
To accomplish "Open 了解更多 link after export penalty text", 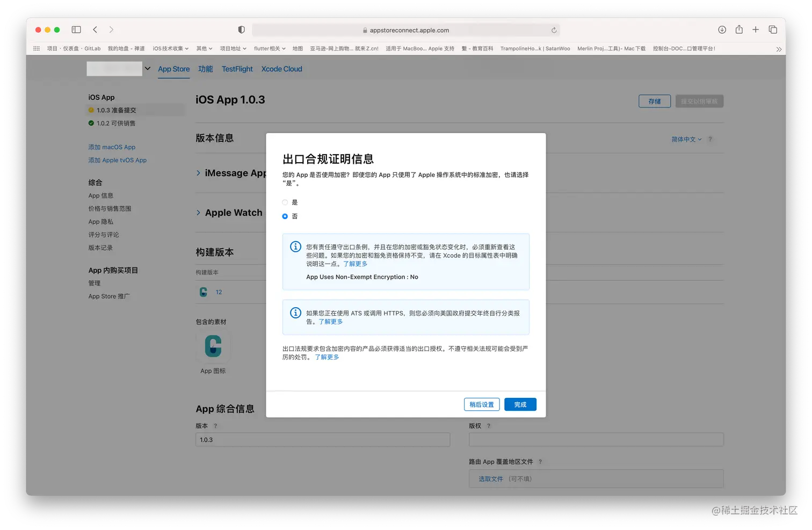I will (327, 357).
